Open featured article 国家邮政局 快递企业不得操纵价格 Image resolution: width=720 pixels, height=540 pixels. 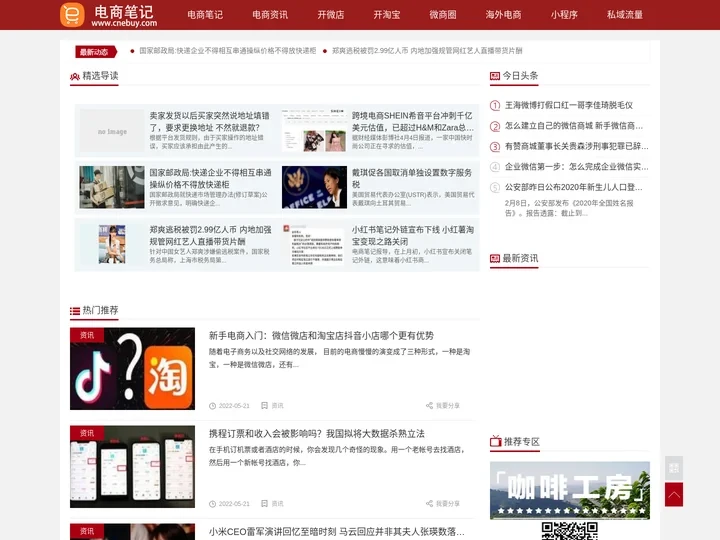click(210, 179)
